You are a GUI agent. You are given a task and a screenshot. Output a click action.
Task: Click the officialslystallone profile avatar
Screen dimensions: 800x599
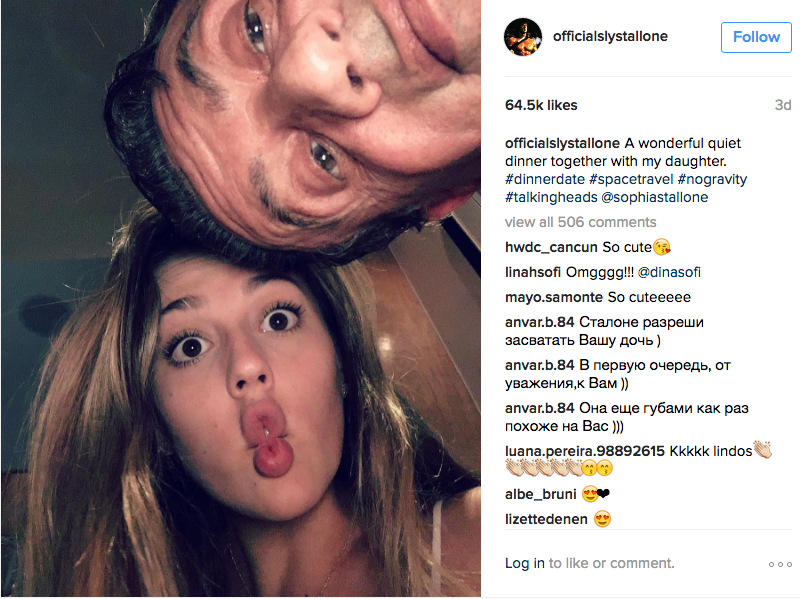(x=523, y=37)
